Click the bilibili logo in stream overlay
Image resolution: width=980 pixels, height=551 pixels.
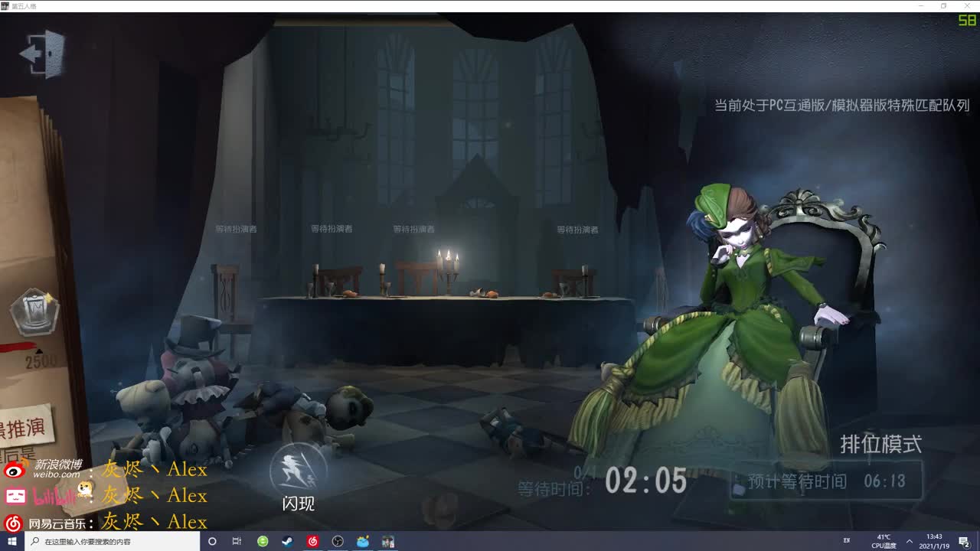[x=15, y=496]
